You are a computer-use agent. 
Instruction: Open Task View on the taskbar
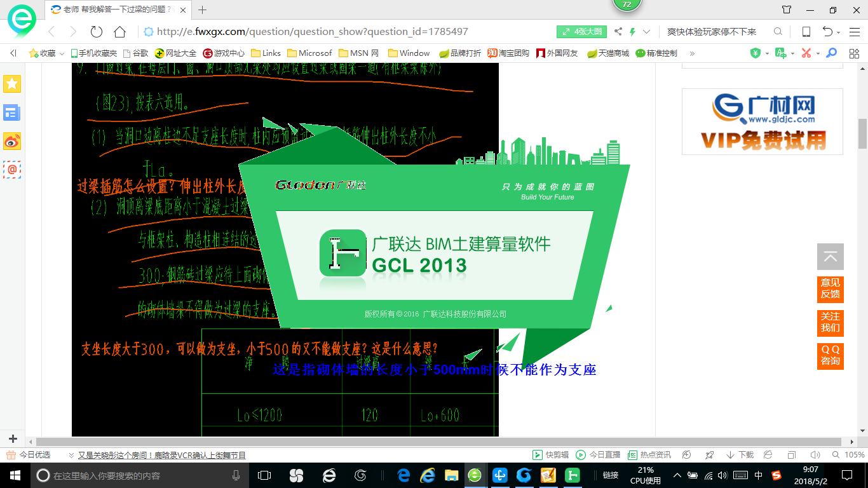click(264, 475)
